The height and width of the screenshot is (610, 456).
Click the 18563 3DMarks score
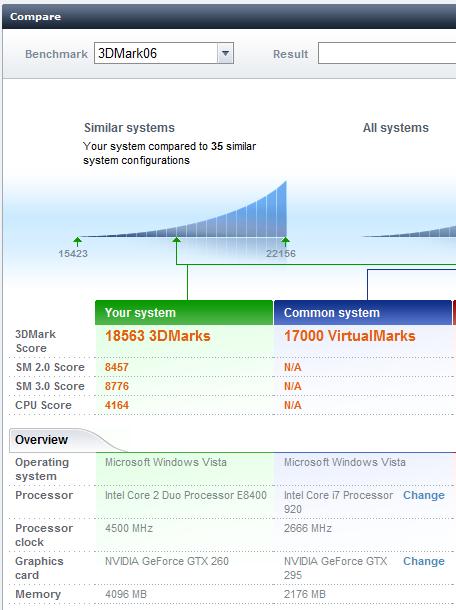coord(158,336)
